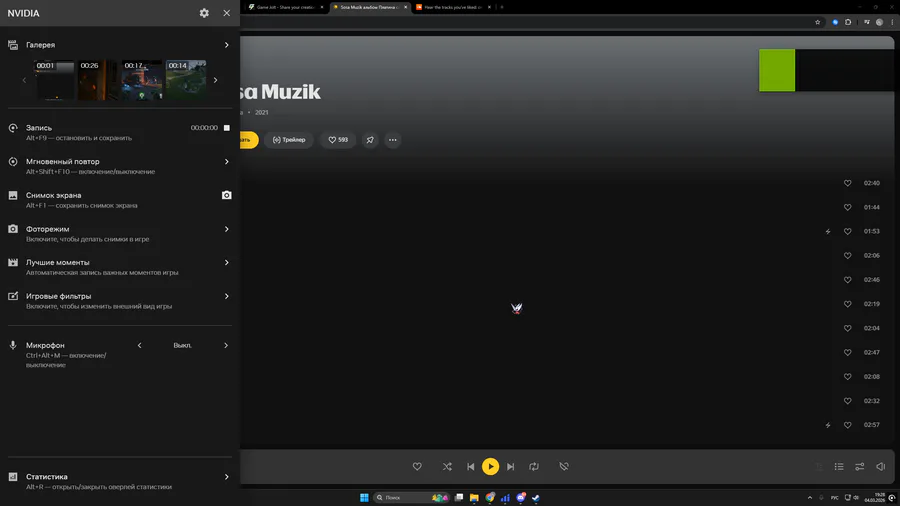
Task: Open gallery thumbnail with duration 00:14
Action: click(186, 80)
